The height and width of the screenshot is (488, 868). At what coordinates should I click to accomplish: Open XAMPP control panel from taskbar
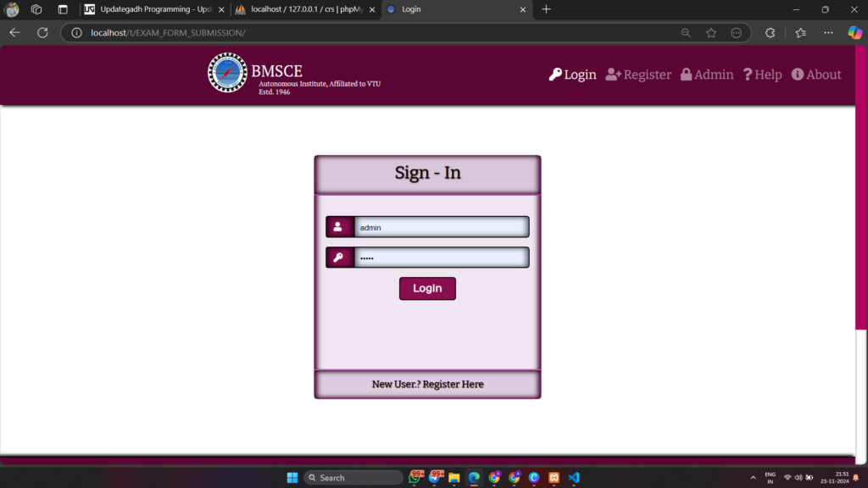[x=554, y=478]
